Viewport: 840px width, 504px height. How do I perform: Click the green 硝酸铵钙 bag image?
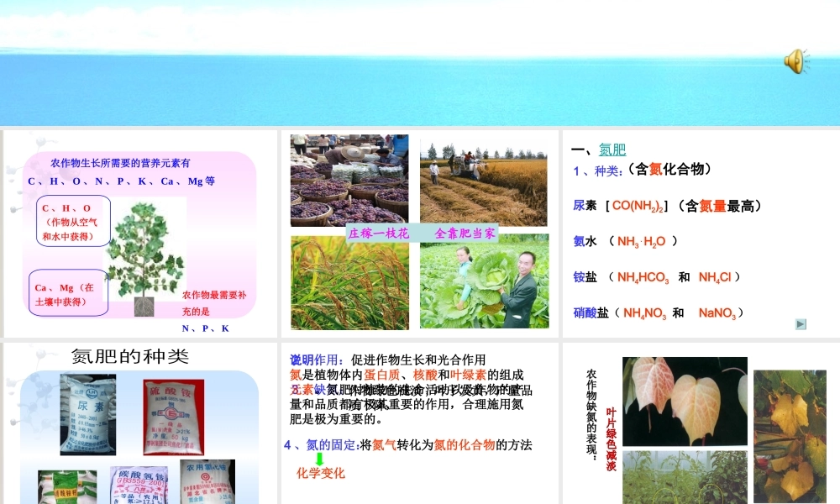pos(67,487)
